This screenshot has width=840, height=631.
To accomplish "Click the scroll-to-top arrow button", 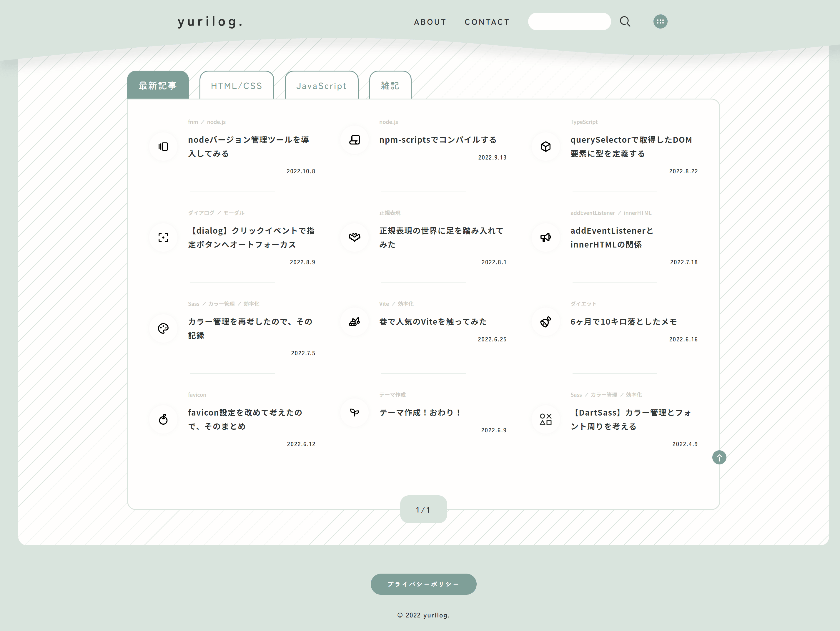I will tap(719, 457).
